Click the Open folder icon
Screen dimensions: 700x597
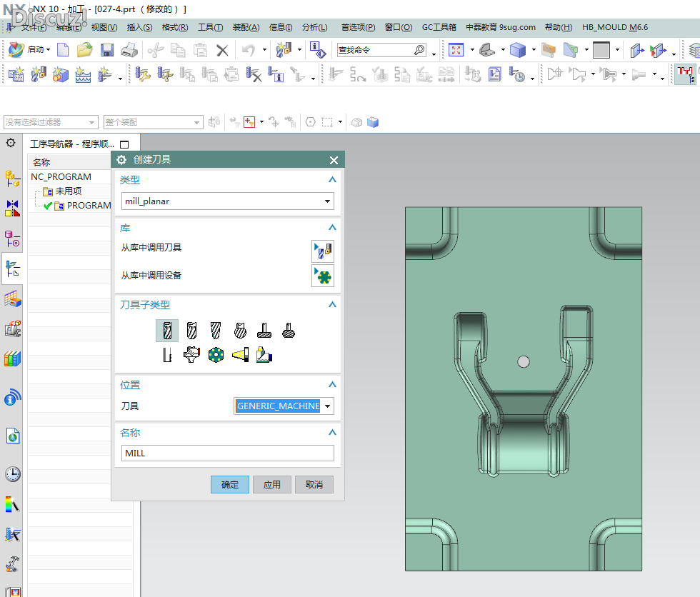pyautogui.click(x=84, y=50)
